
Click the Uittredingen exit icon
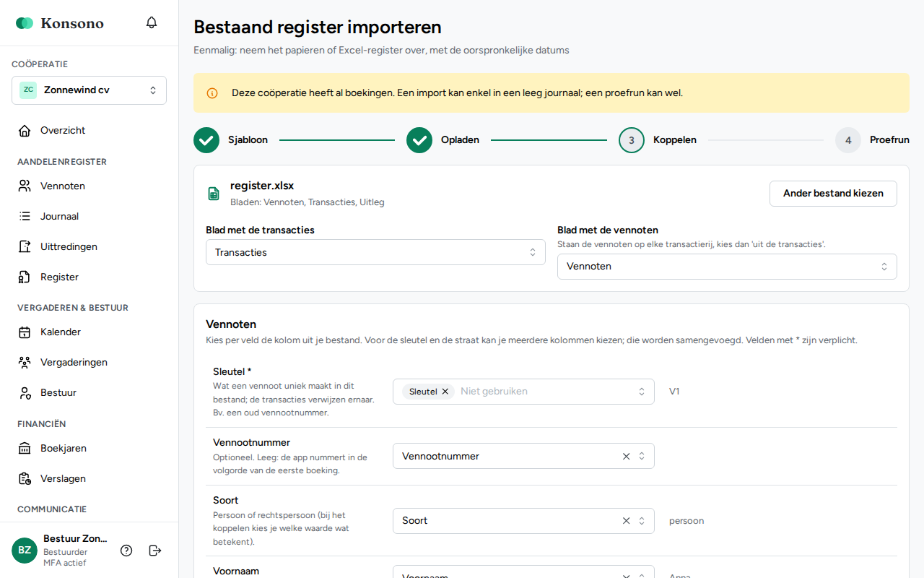[25, 247]
